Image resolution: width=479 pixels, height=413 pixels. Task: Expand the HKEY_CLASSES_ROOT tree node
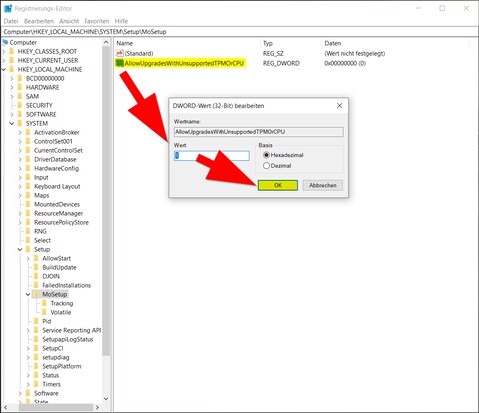(4, 51)
